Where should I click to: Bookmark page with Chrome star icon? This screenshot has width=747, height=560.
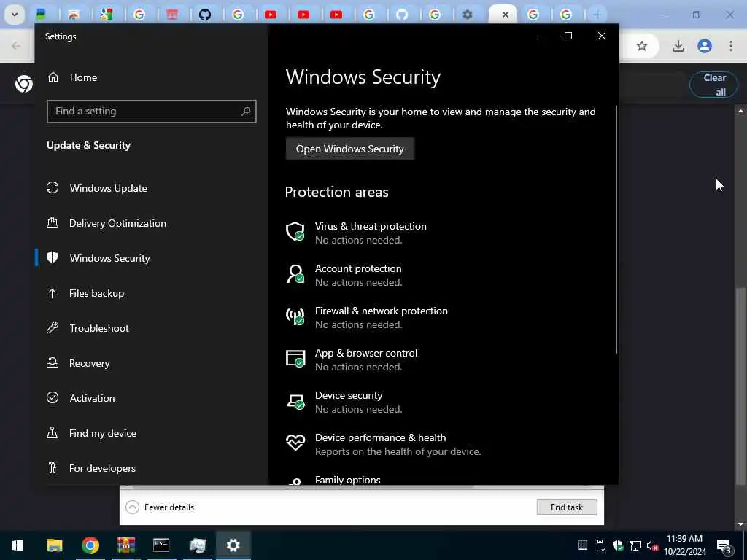click(642, 46)
